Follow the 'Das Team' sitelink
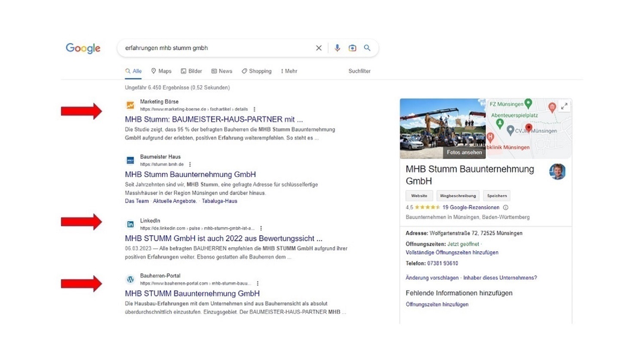Screen dimensions: 644x362 pos(137,201)
